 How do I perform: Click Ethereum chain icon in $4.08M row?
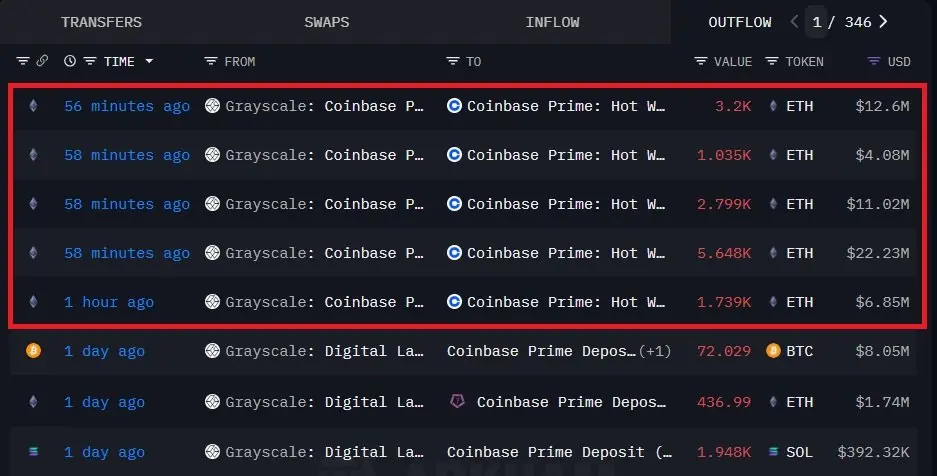[33, 155]
